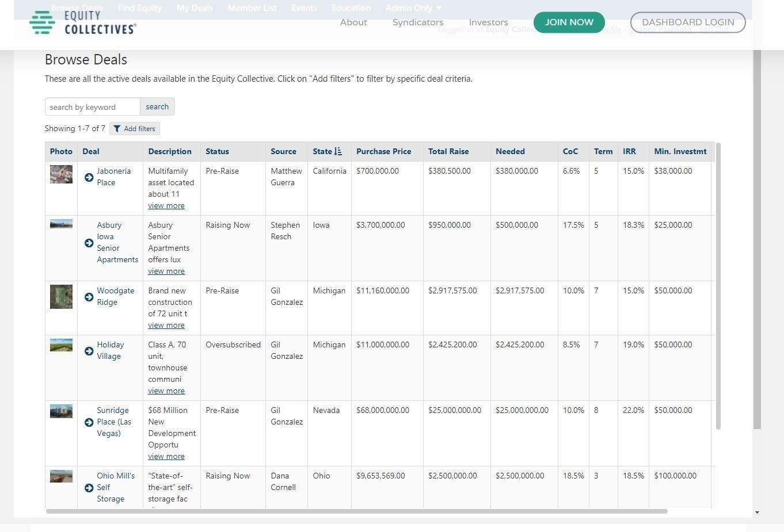This screenshot has width=784, height=532.
Task: Open the Education tab
Action: coord(351,8)
